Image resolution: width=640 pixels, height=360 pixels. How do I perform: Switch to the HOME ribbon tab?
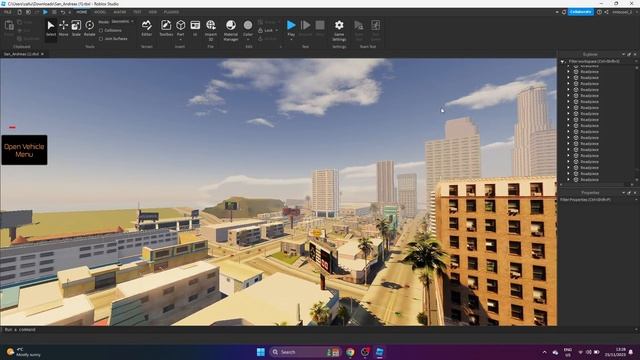coord(82,12)
